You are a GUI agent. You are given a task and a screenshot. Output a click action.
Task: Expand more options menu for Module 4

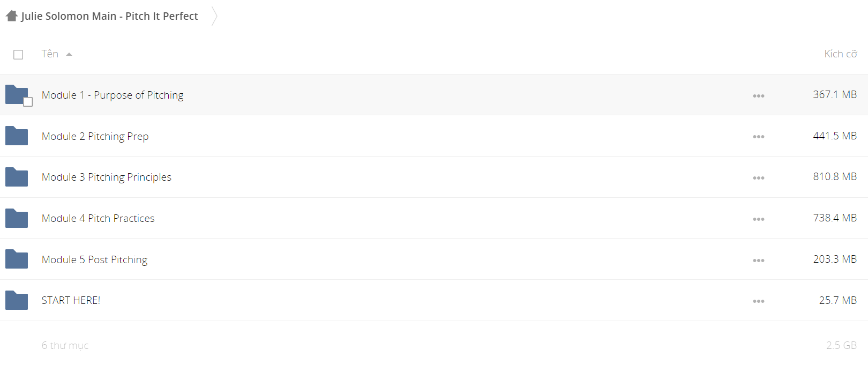click(x=758, y=219)
